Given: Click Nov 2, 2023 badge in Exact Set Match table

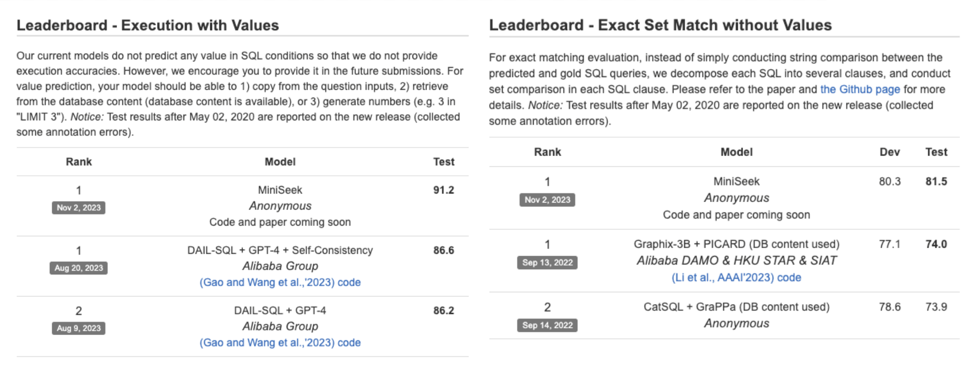Looking at the screenshot, I should [547, 200].
